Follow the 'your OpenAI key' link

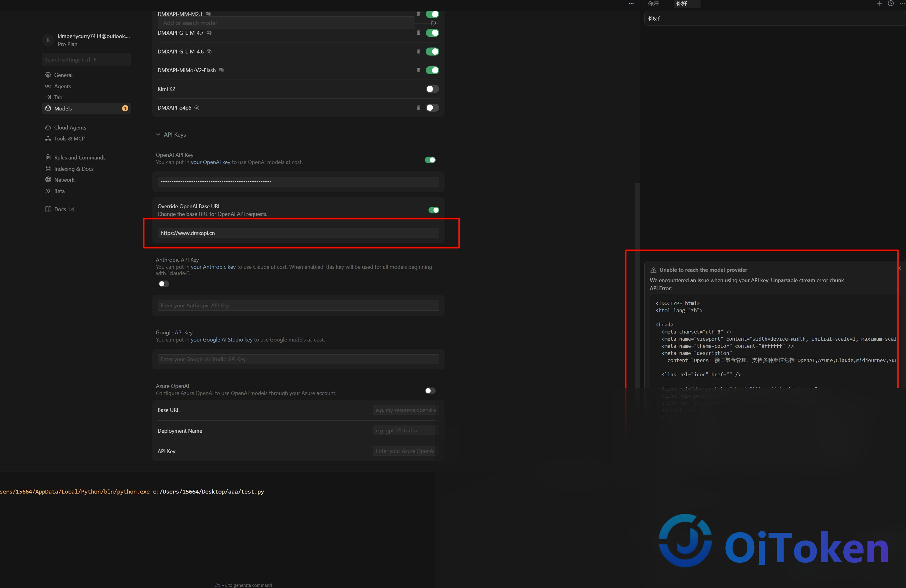coord(211,162)
